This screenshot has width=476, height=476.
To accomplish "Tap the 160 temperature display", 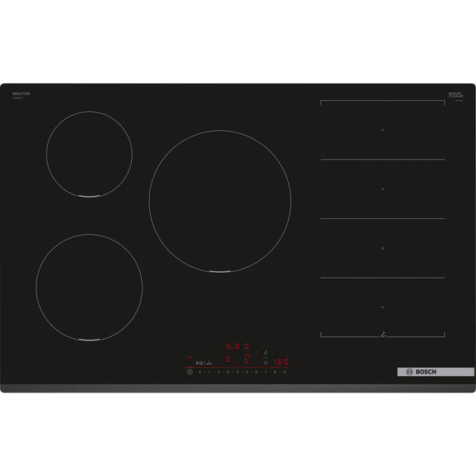I will tap(279, 362).
